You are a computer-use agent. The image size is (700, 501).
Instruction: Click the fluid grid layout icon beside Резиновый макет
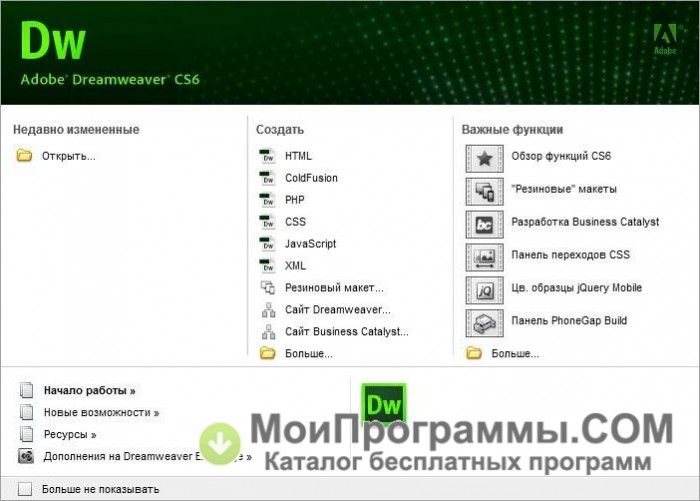pyautogui.click(x=268, y=287)
